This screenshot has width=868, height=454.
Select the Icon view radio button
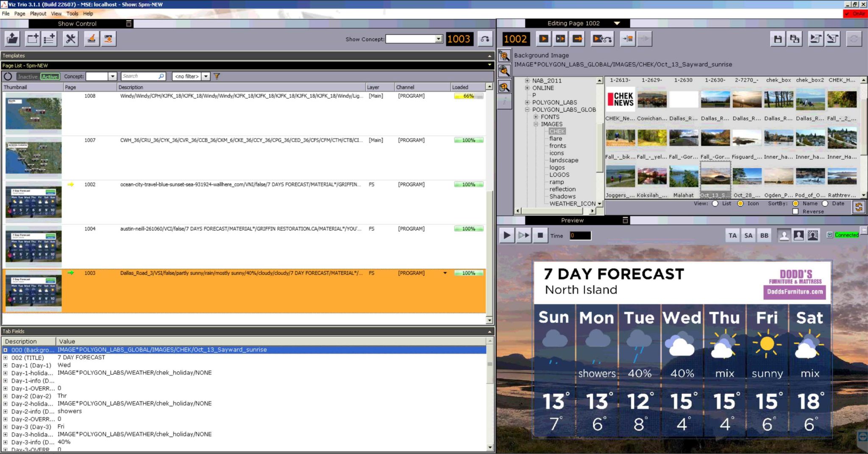coord(741,203)
